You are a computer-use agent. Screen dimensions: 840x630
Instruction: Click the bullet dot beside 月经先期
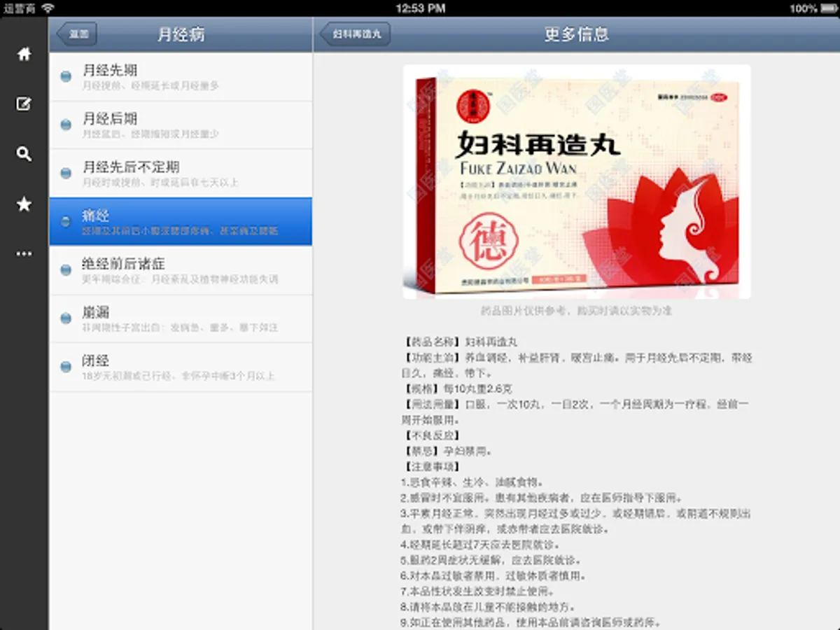[66, 76]
